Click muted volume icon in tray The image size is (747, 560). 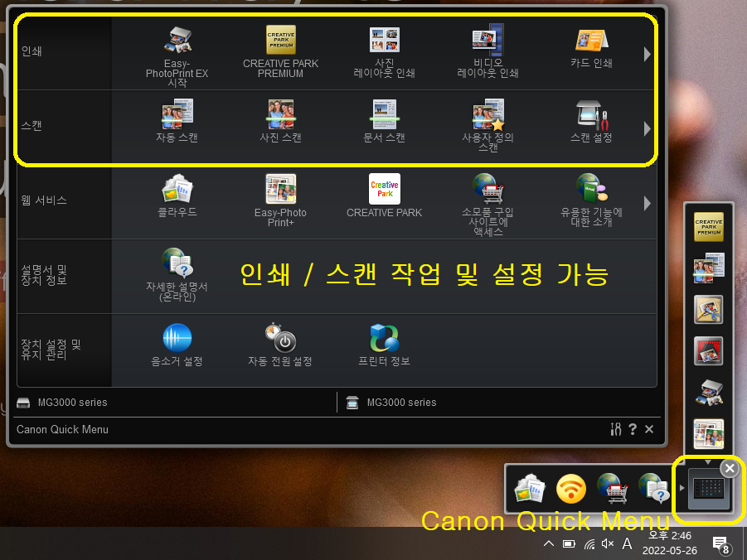tap(608, 543)
